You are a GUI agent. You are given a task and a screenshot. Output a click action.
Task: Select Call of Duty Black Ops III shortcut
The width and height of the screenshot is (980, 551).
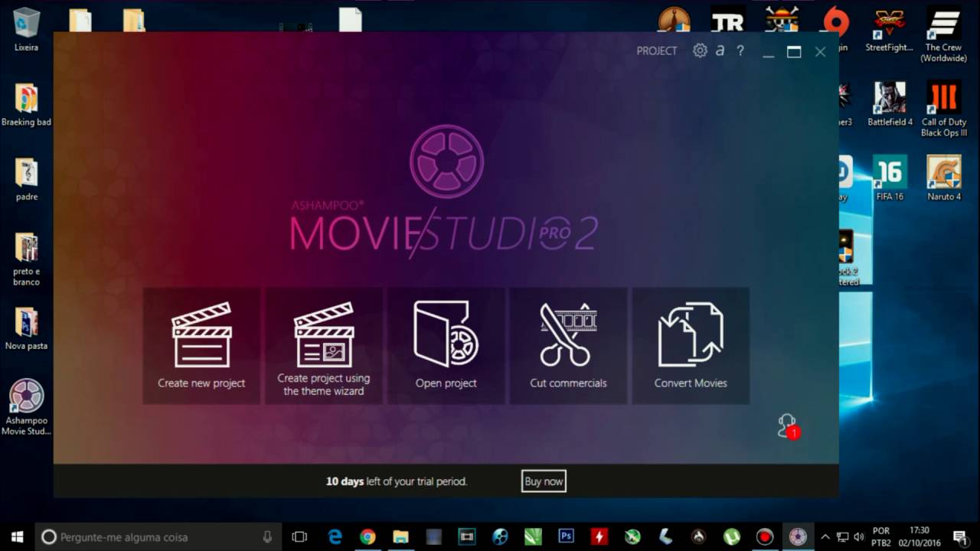(943, 109)
